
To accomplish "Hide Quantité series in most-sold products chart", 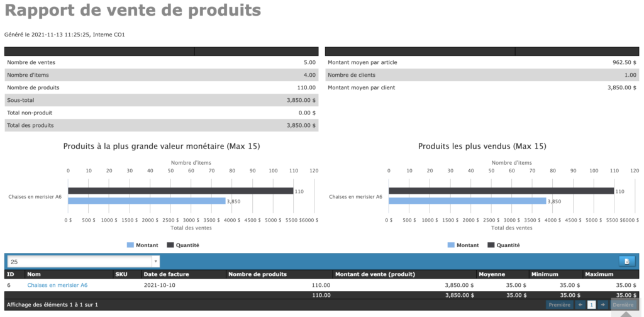I will click(x=504, y=245).
